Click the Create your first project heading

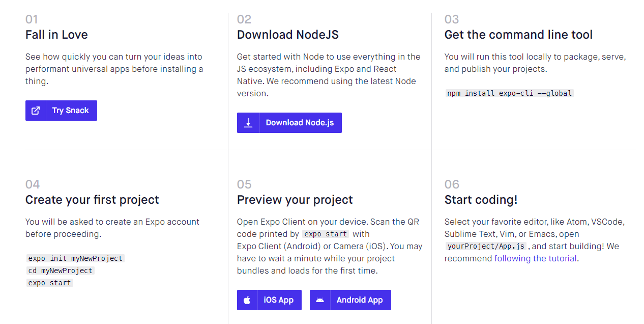coord(92,200)
